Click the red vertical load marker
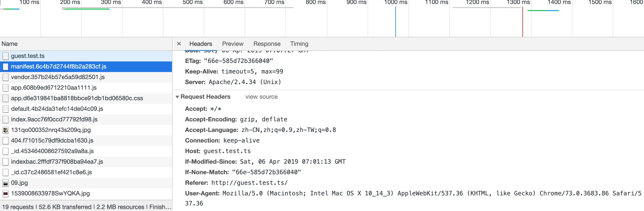644x211 pixels. (523, 22)
